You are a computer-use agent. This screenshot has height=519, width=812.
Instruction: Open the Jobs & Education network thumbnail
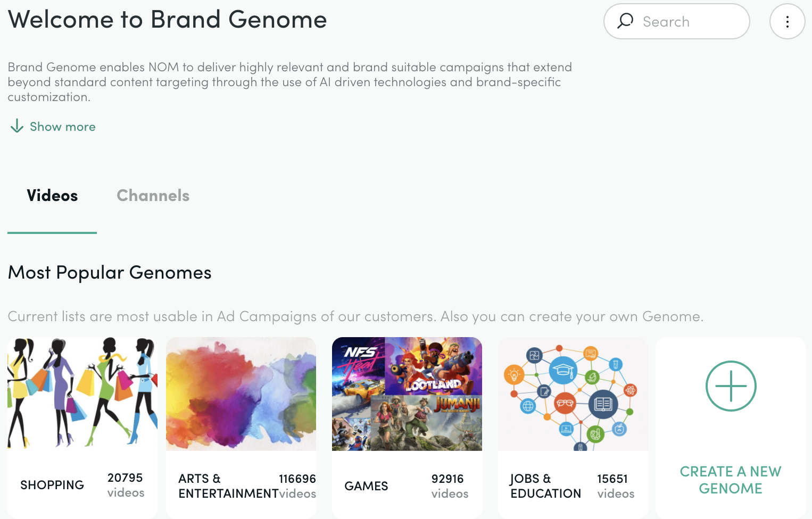pyautogui.click(x=573, y=394)
